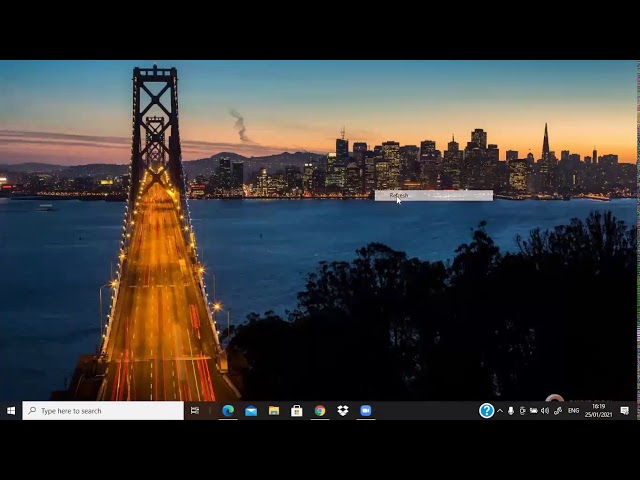Expand the hidden system tray icons

click(x=500, y=410)
